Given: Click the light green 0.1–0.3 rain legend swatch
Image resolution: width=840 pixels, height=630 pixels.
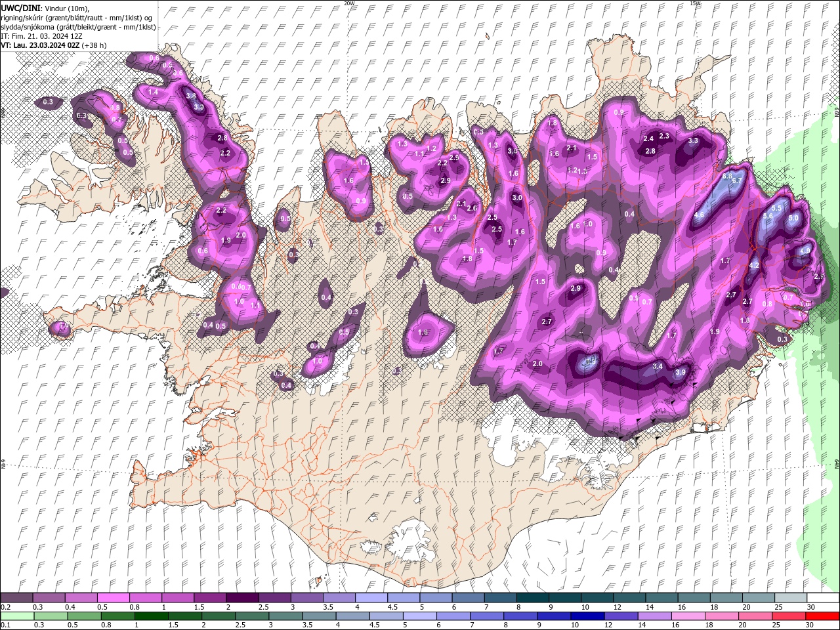Looking at the screenshot, I should (17, 616).
